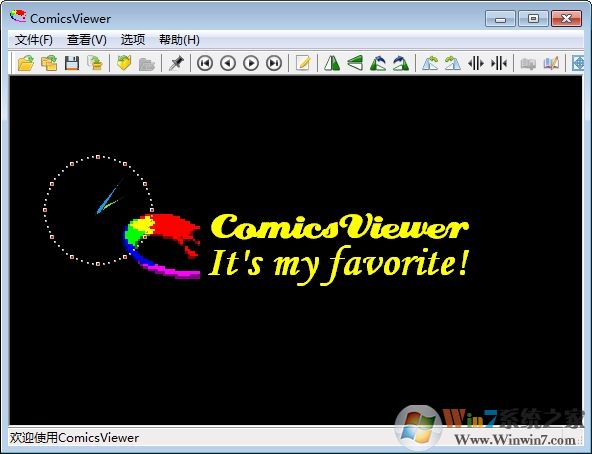This screenshot has height=454, width=592.
Task: Click the notepad with pencil icon
Action: (x=303, y=63)
